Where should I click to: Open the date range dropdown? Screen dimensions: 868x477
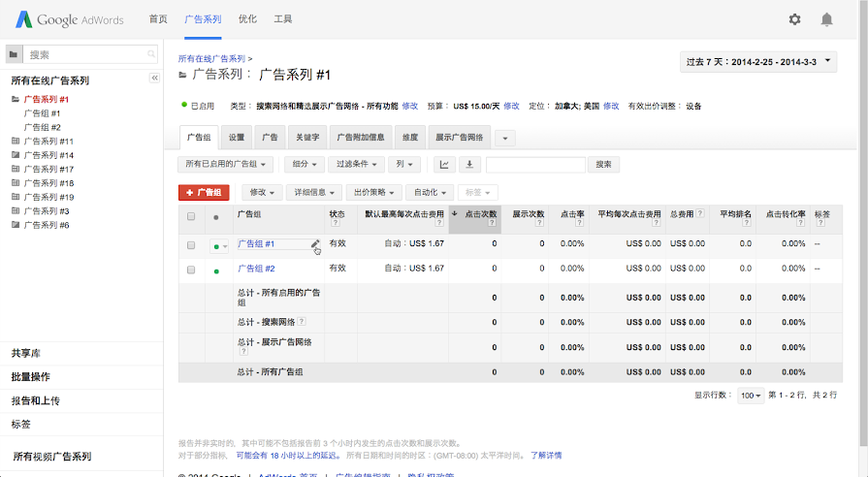[x=758, y=62]
